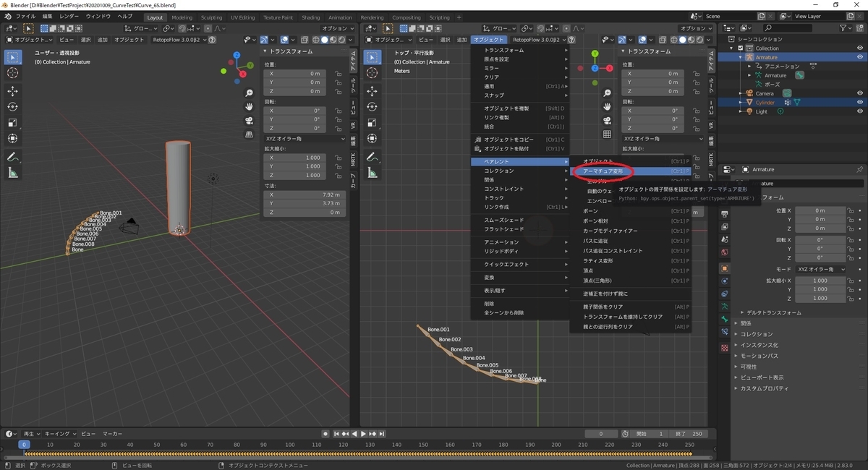Select the Measure tool in left viewport
The width and height of the screenshot is (868, 470).
coord(13,173)
